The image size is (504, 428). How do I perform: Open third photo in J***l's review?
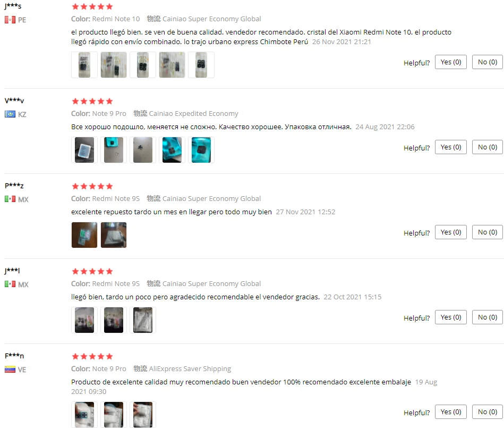[x=143, y=320]
